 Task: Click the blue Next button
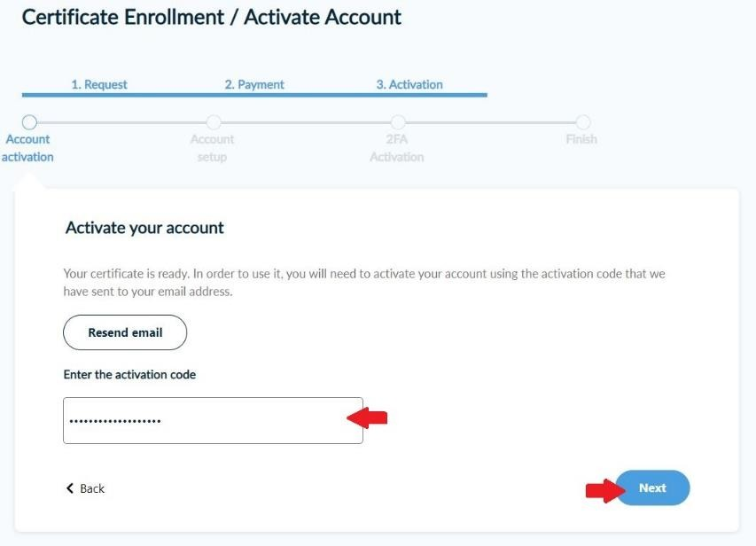pyautogui.click(x=652, y=487)
